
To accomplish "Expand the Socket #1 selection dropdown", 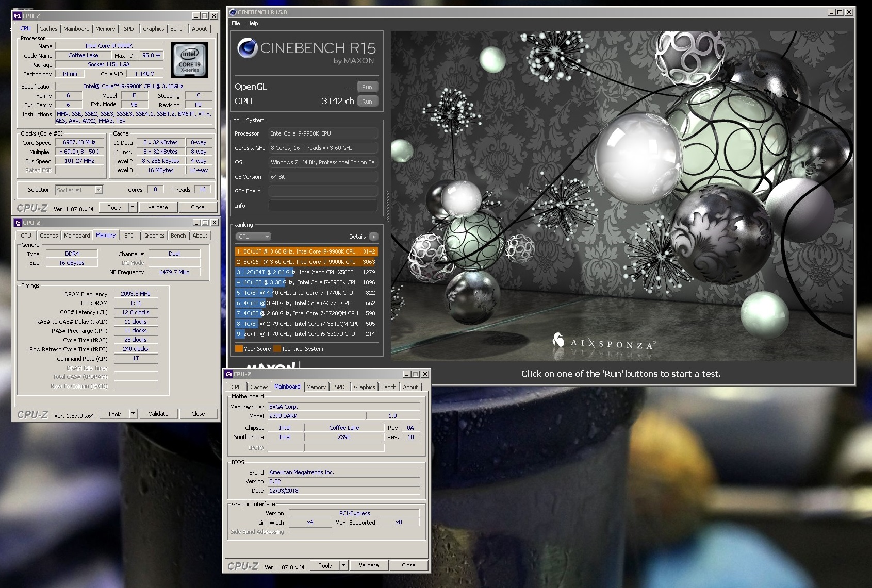I will tap(98, 190).
